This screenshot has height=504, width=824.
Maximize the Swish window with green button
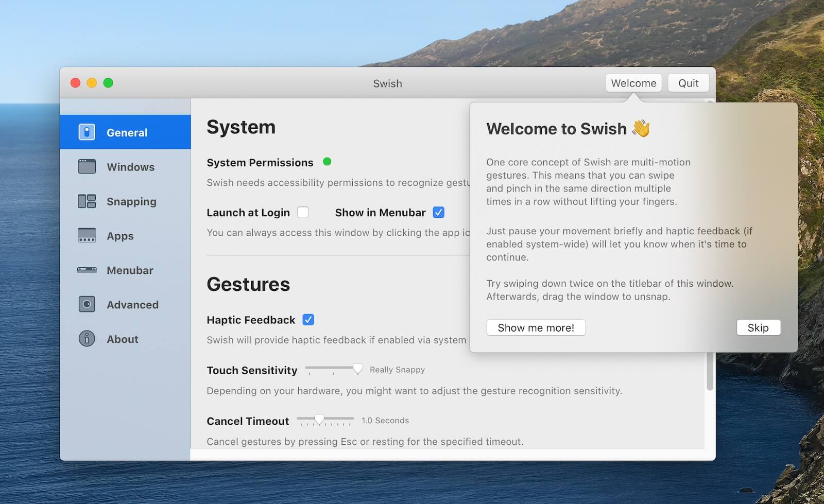click(x=108, y=83)
